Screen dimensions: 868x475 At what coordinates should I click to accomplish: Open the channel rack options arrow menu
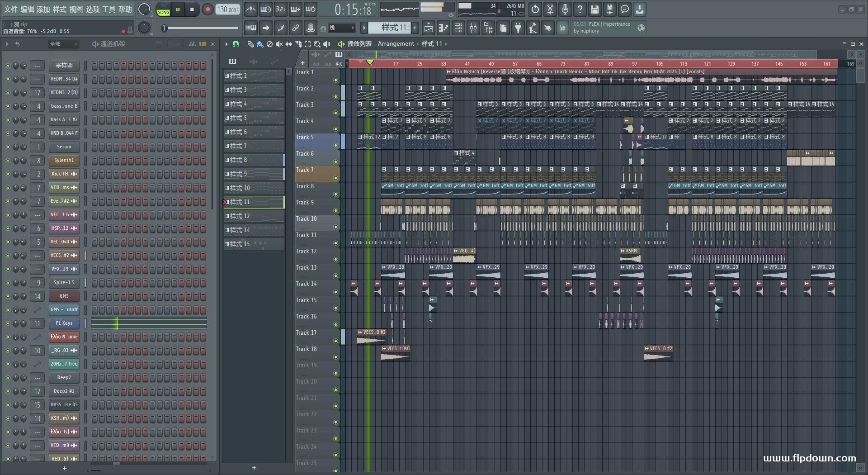point(7,44)
